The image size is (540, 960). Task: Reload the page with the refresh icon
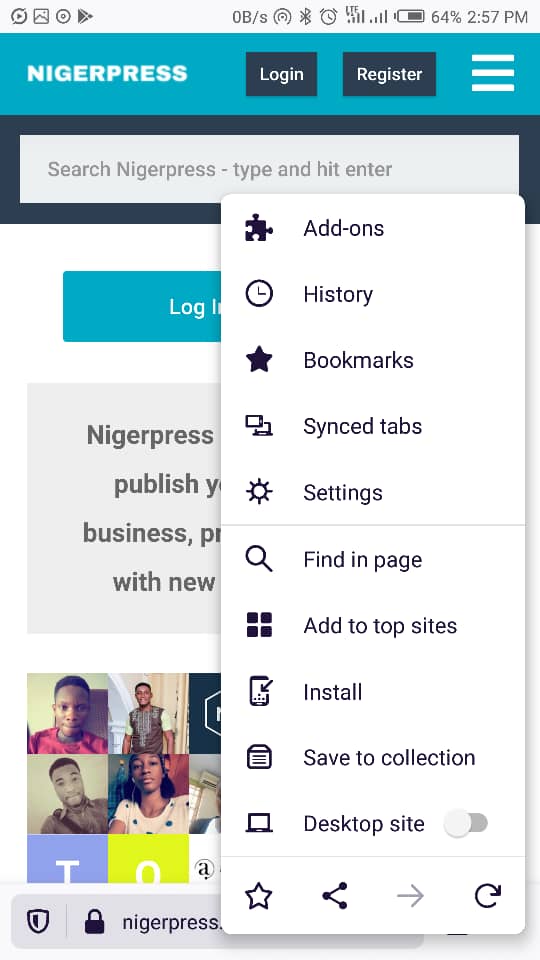tap(487, 896)
